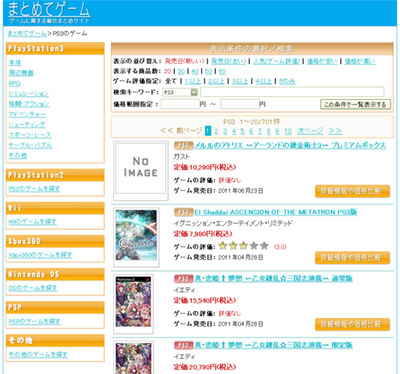Open the 格闘・アクション category link
The width and height of the screenshot is (400, 374).
[29, 104]
